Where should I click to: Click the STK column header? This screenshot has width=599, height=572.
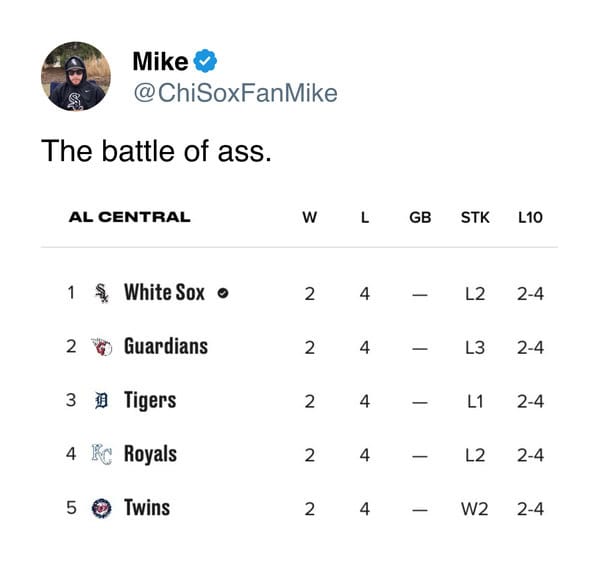(x=475, y=217)
